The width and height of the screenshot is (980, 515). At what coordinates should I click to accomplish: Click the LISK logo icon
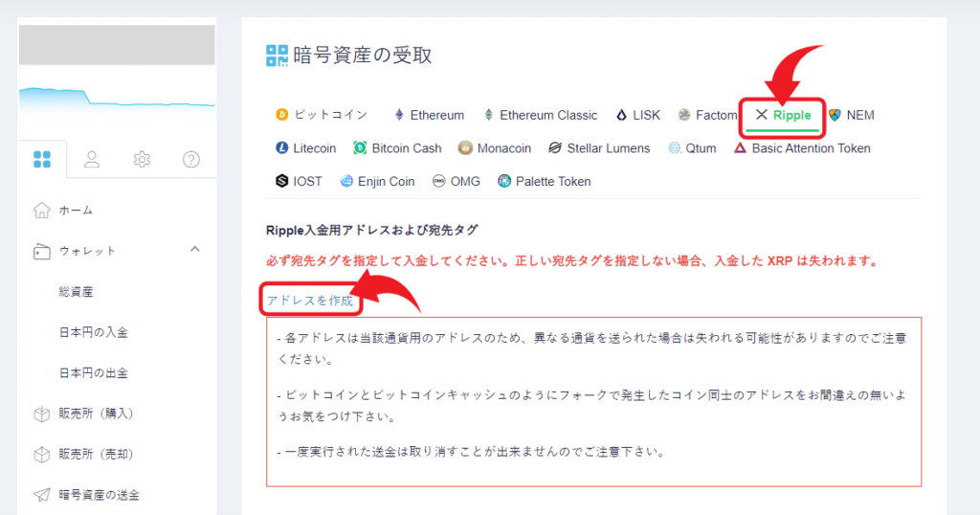pyautogui.click(x=621, y=115)
